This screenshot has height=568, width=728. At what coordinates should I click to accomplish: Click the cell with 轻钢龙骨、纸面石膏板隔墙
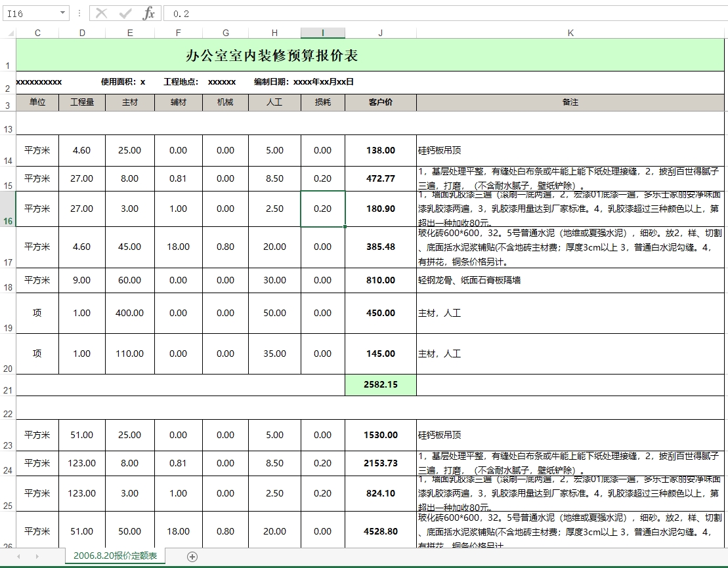click(570, 280)
